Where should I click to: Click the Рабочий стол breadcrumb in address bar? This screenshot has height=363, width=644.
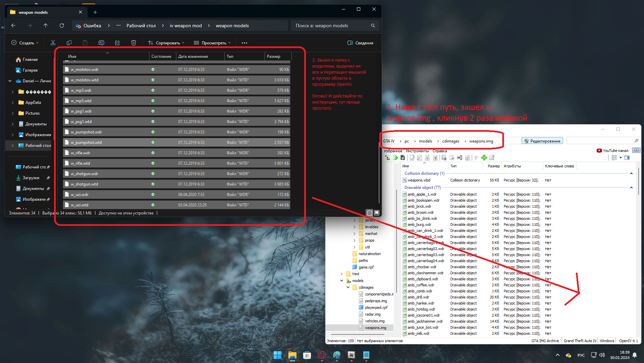pyautogui.click(x=141, y=26)
